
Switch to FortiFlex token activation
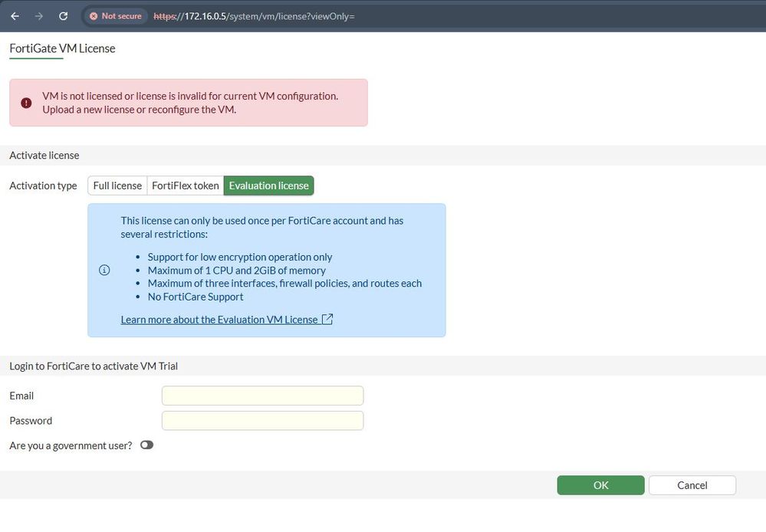[186, 186]
